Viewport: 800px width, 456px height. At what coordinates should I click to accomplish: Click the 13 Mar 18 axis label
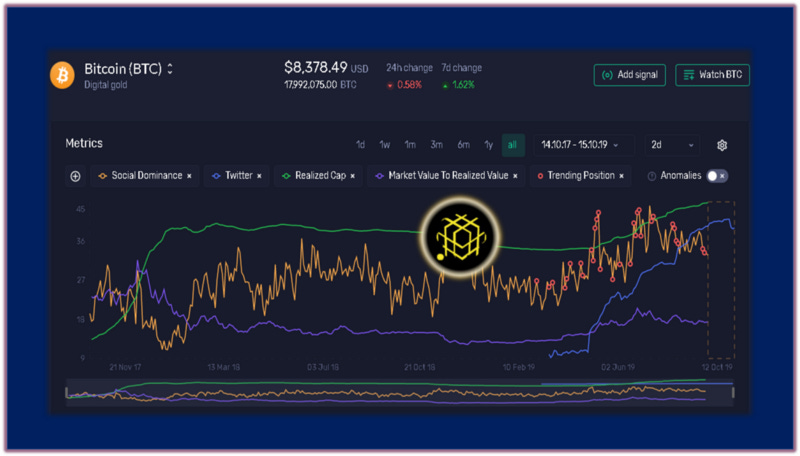(x=223, y=367)
